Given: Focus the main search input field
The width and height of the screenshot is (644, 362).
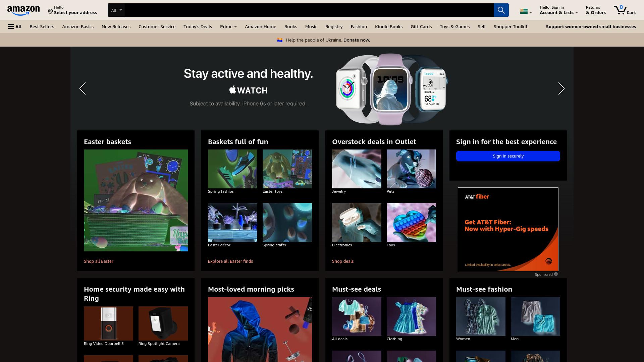Looking at the screenshot, I should (309, 10).
